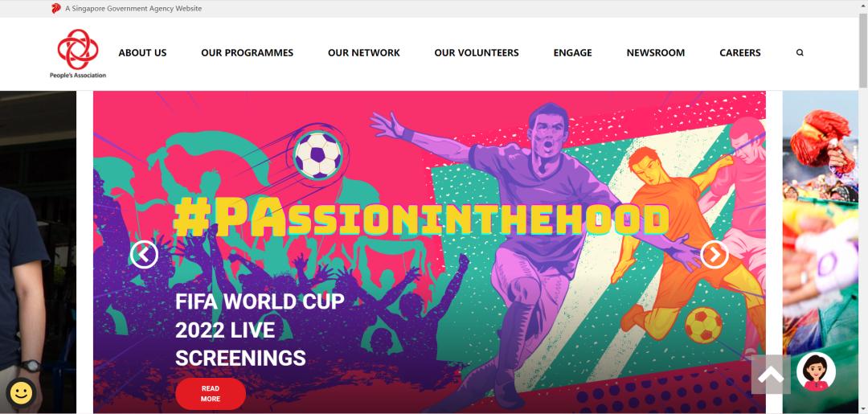The width and height of the screenshot is (868, 414).
Task: Click the People's Association logo
Action: coord(78,53)
